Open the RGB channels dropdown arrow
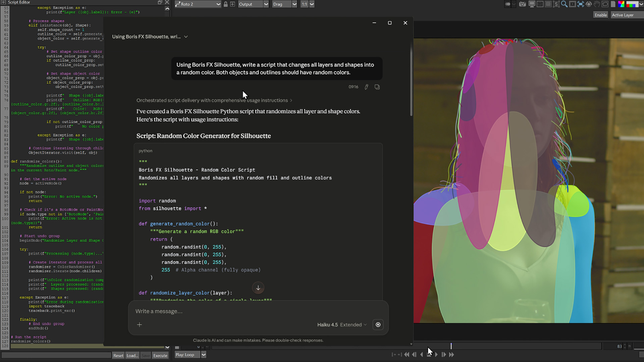Viewport: 644px width, 362px height. pos(641,4)
